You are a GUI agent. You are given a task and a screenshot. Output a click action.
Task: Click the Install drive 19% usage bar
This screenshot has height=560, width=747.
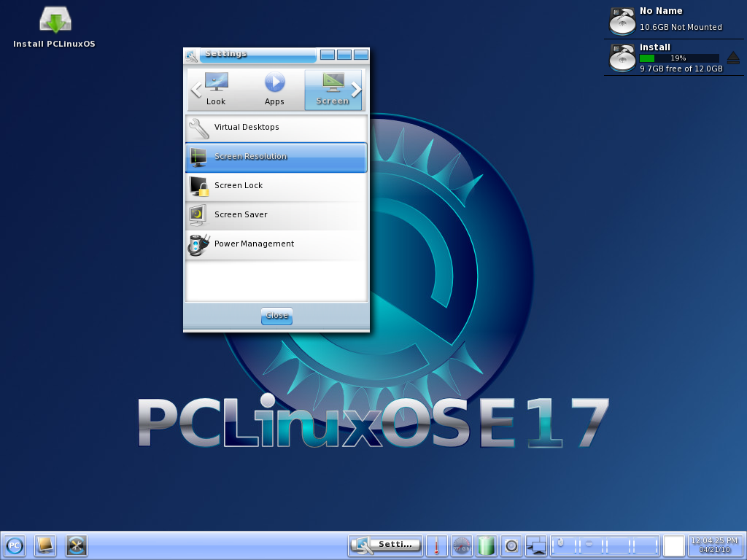(678, 58)
